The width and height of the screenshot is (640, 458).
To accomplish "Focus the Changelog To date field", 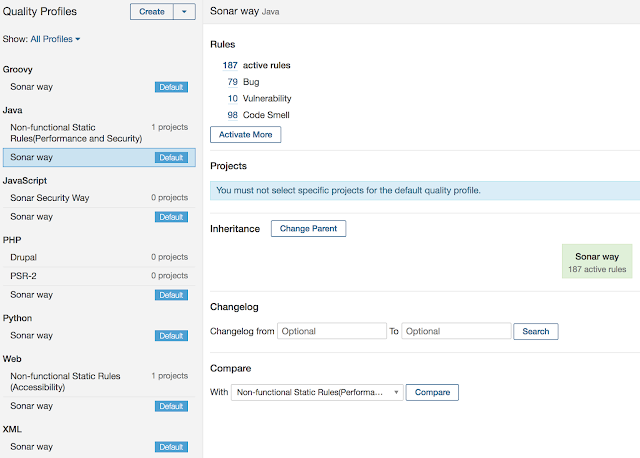I will point(456,331).
